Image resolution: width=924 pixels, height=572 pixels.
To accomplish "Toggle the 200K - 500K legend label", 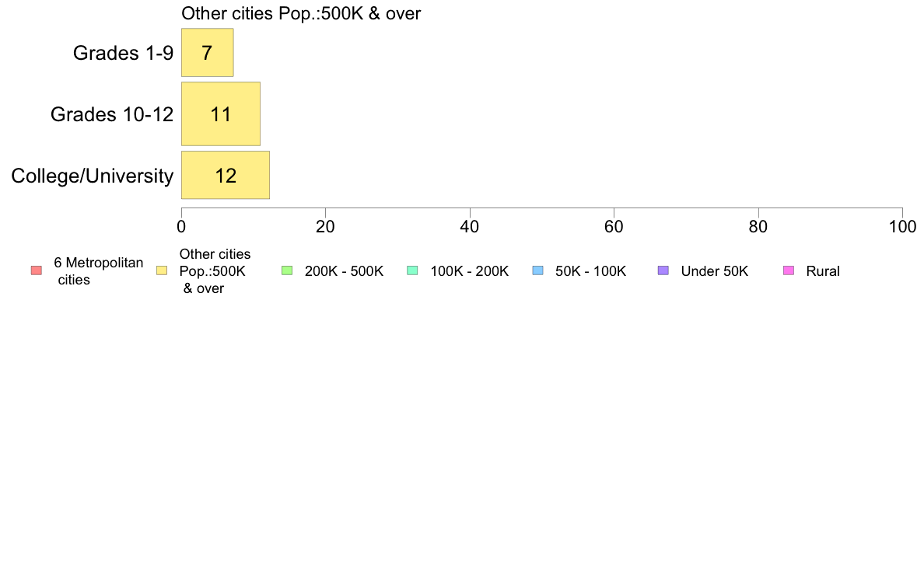I will (344, 271).
